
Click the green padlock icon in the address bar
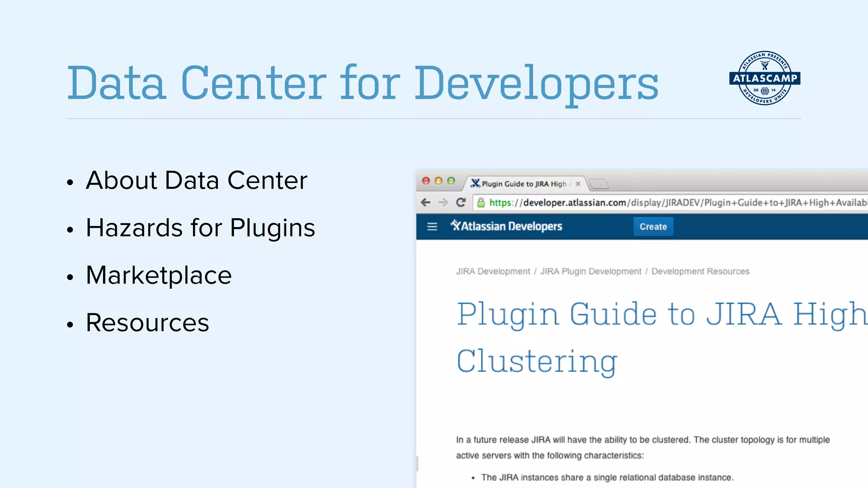coord(481,202)
